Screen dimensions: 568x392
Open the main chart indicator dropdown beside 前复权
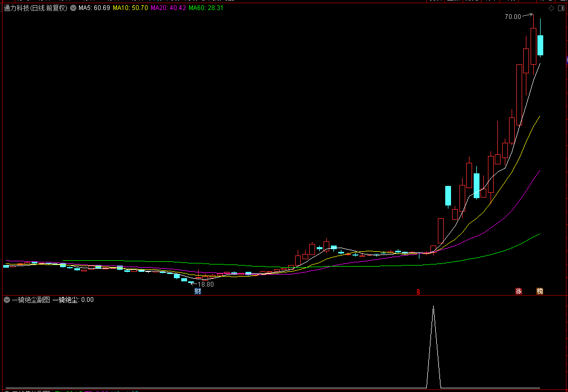73,8
